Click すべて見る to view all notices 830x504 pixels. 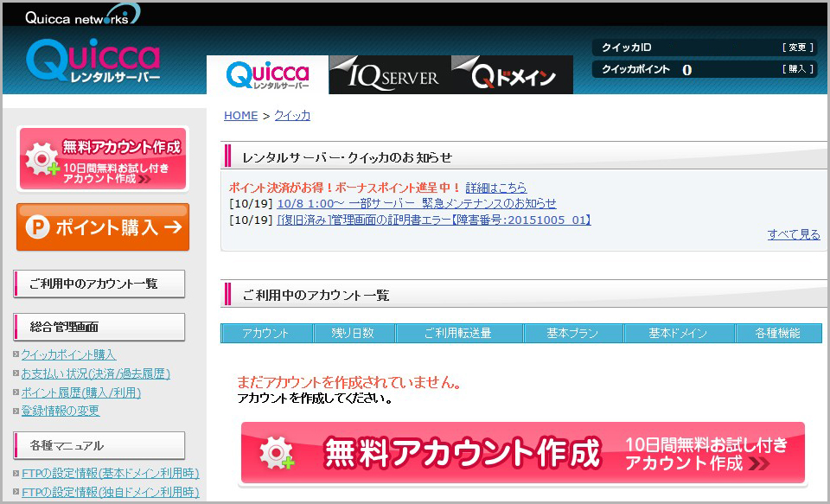coord(793,234)
